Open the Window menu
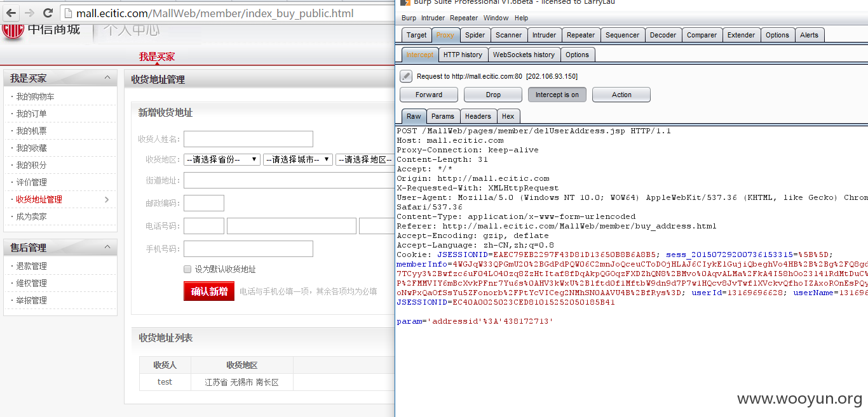Image resolution: width=868 pixels, height=417 pixels. [x=496, y=18]
